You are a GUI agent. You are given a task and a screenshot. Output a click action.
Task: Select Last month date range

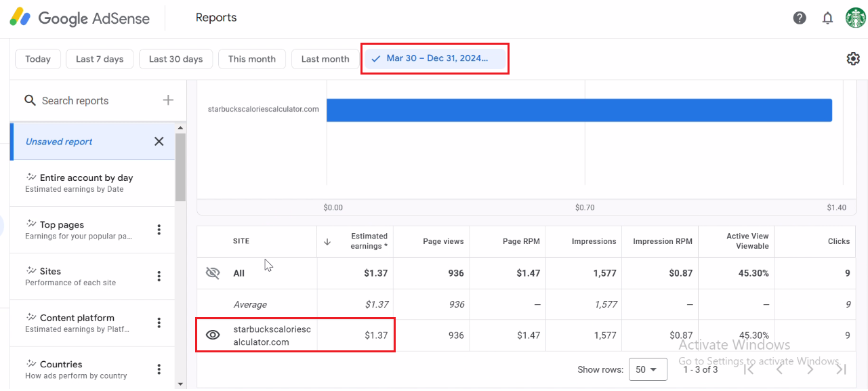[x=325, y=59]
